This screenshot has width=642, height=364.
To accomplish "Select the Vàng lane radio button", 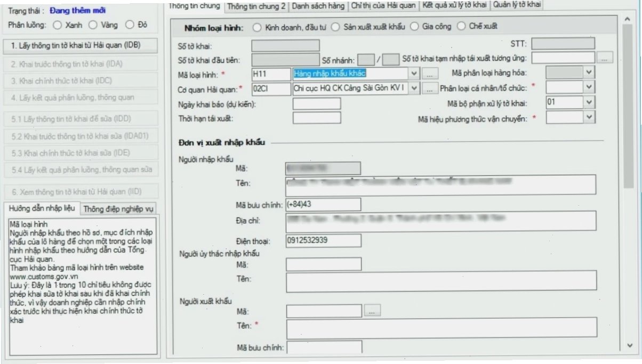I will click(92, 25).
